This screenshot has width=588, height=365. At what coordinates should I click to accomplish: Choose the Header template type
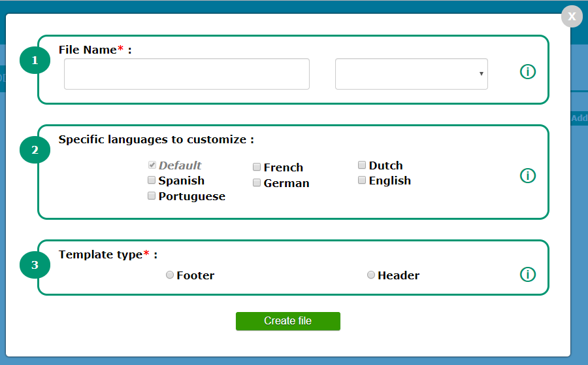click(x=371, y=275)
